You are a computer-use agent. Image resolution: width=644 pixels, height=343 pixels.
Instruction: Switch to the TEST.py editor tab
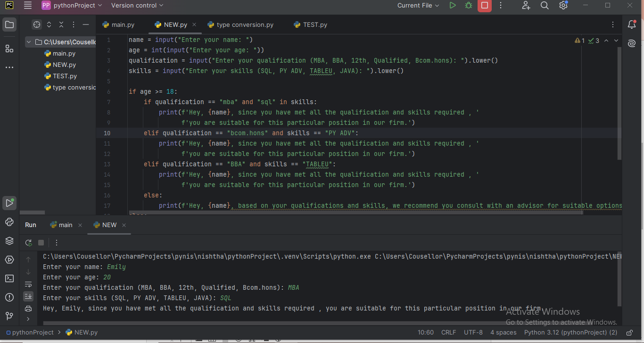[x=310, y=24]
